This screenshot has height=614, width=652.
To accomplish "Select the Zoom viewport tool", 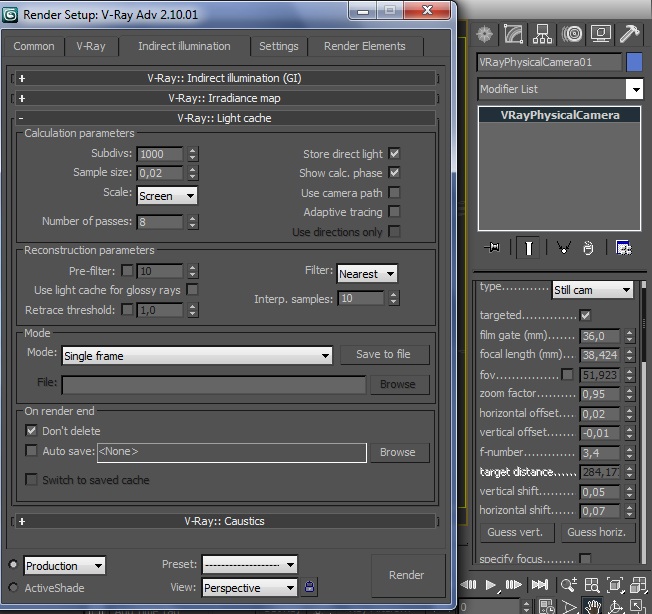I will [x=568, y=584].
